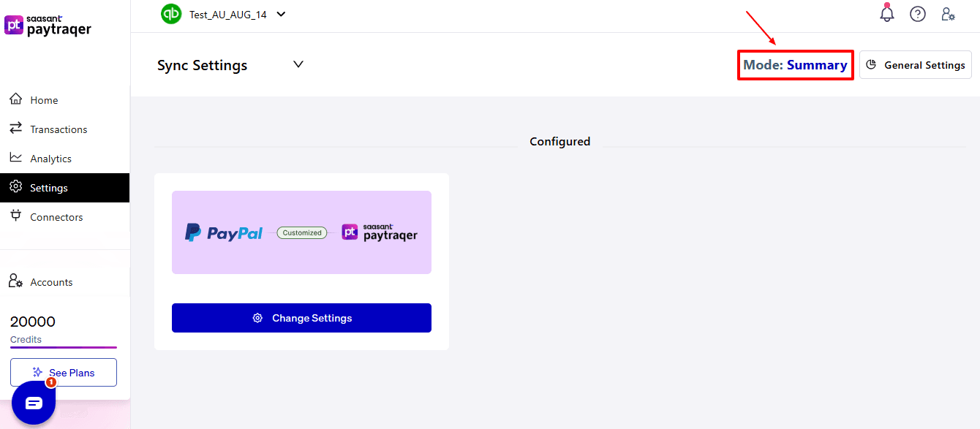Open the help question mark icon
Screen dimensions: 980x429
click(918, 14)
